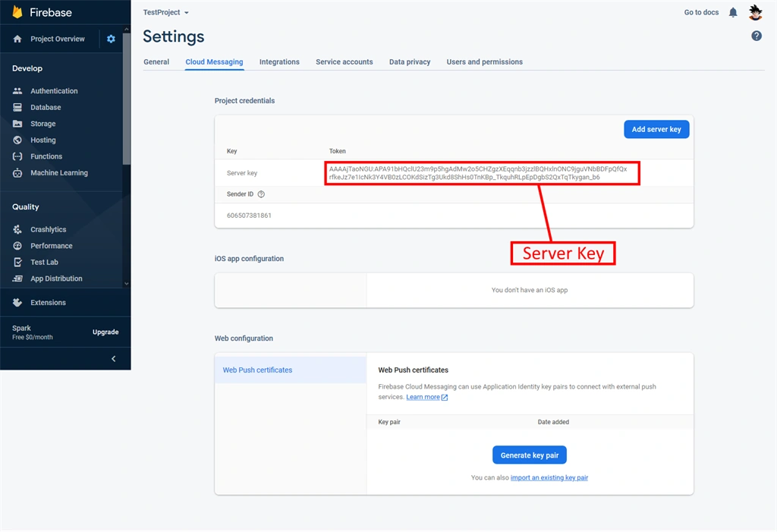Click the Test Lab checklist icon
This screenshot has width=777, height=532.
(x=17, y=262)
